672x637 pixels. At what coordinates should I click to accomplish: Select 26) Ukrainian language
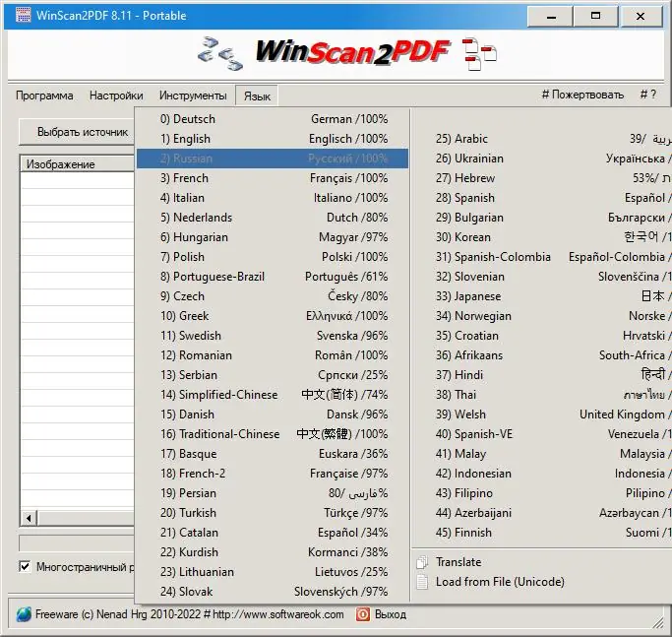[x=542, y=159]
